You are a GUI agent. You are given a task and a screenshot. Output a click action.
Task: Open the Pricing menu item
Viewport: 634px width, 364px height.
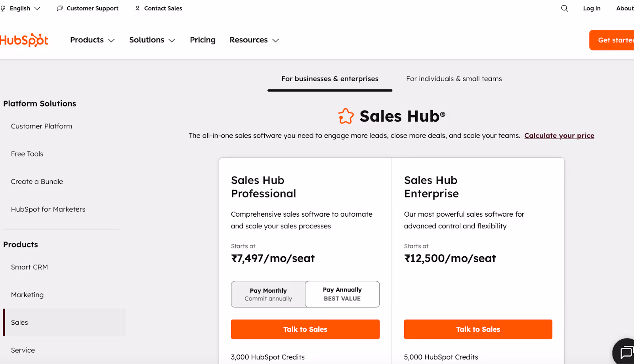click(x=202, y=40)
